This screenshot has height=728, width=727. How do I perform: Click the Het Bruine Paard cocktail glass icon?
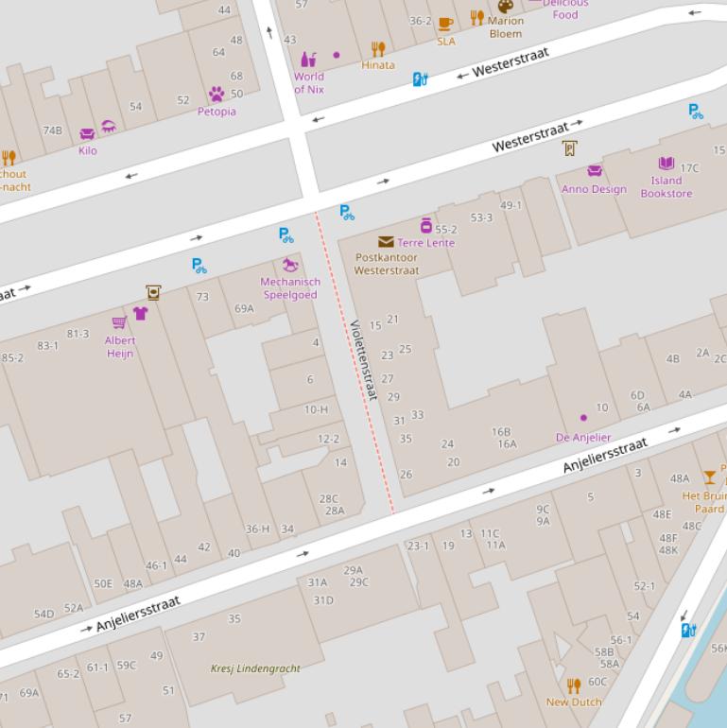point(709,477)
